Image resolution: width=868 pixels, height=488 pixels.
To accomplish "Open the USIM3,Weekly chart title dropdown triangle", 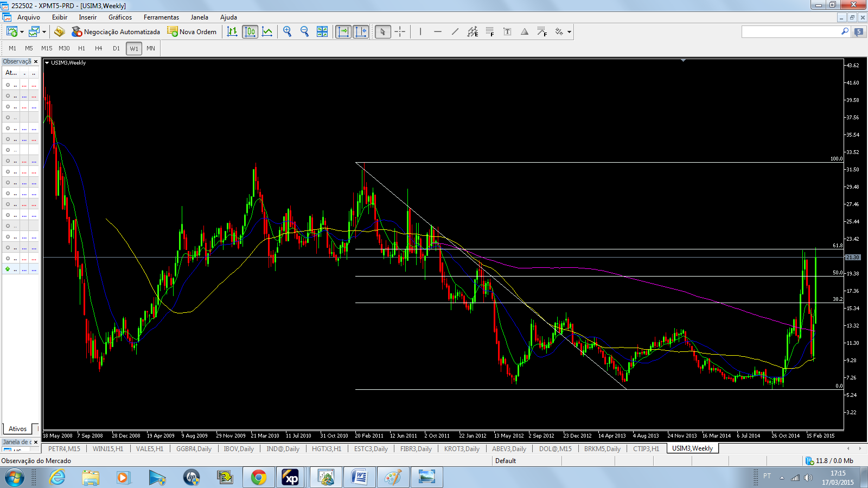I will [47, 62].
